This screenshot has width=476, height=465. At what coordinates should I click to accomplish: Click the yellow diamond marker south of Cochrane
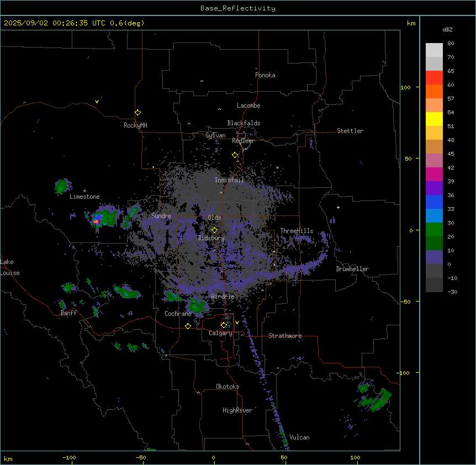coord(188,326)
